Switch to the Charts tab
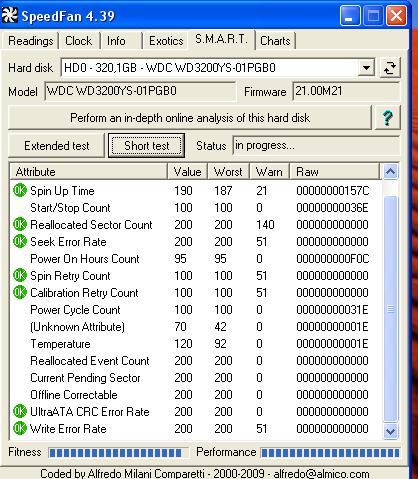Viewport: 418px width, 479px height. point(275,41)
